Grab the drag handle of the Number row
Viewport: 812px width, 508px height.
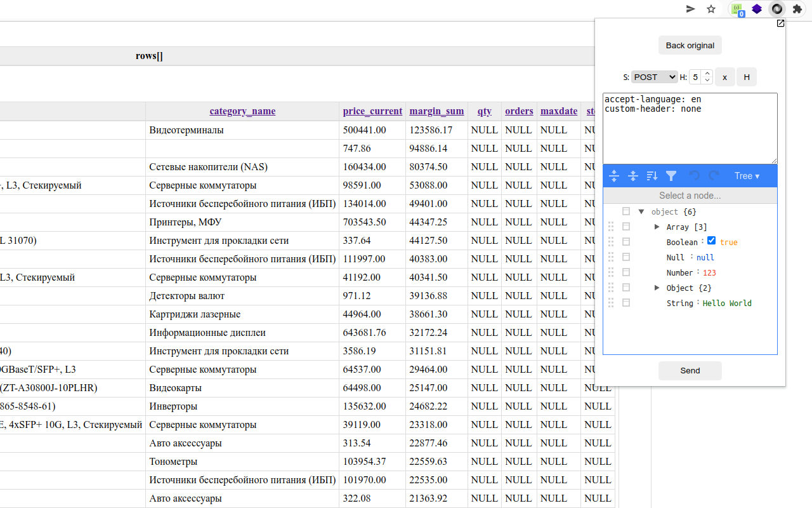pyautogui.click(x=611, y=272)
